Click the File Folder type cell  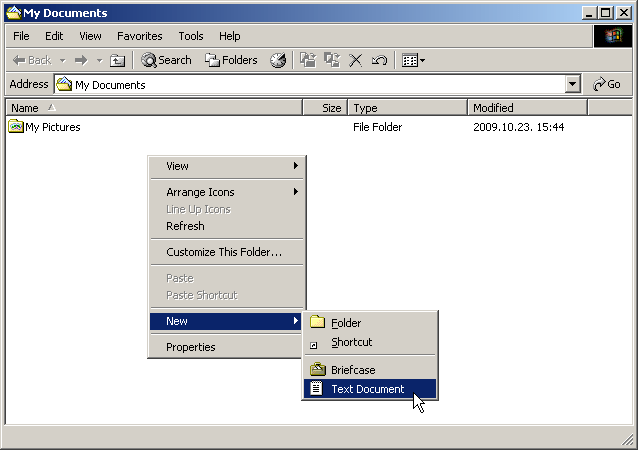click(x=377, y=127)
